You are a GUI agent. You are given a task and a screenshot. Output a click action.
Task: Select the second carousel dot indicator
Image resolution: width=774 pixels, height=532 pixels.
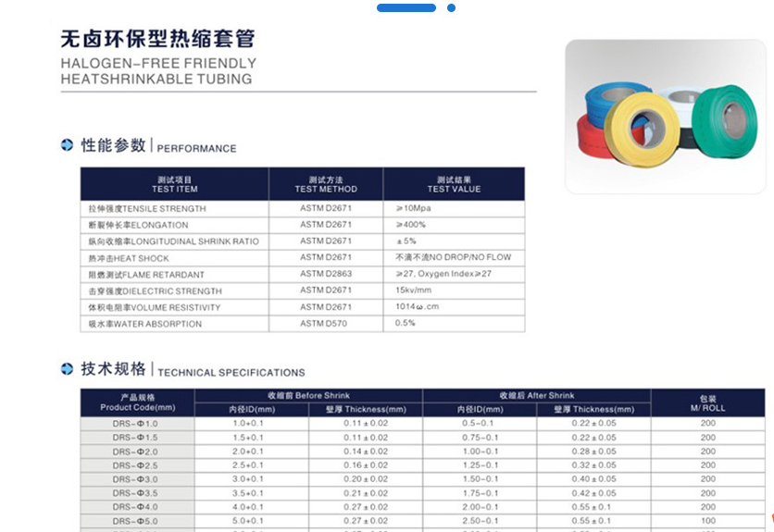click(451, 8)
